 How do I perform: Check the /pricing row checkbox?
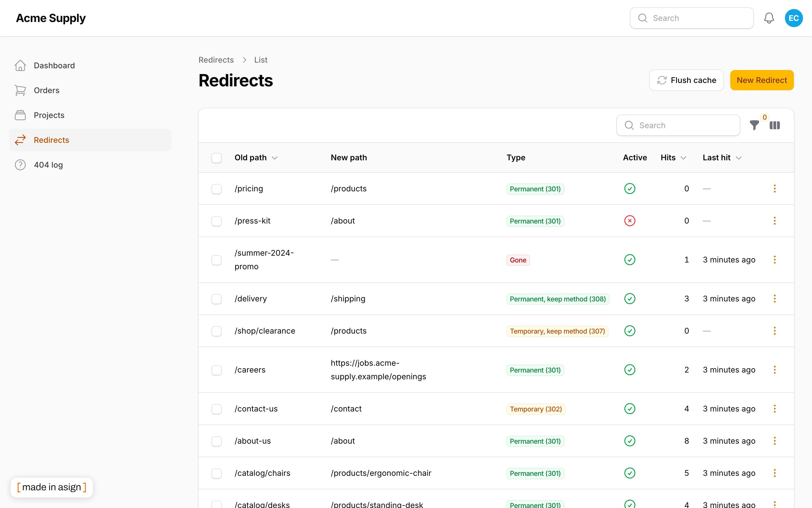(217, 189)
